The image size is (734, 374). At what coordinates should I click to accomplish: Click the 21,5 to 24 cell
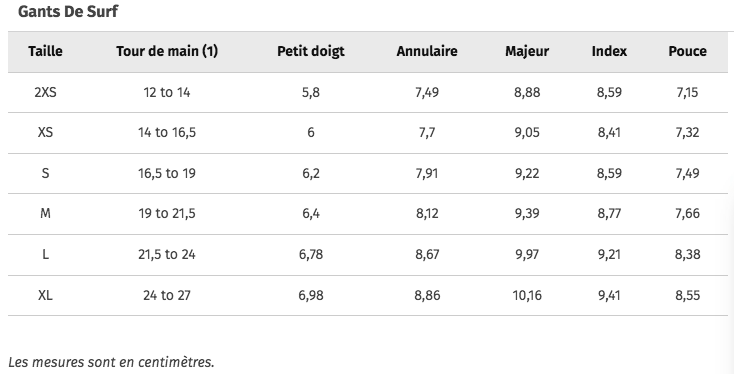click(x=167, y=254)
